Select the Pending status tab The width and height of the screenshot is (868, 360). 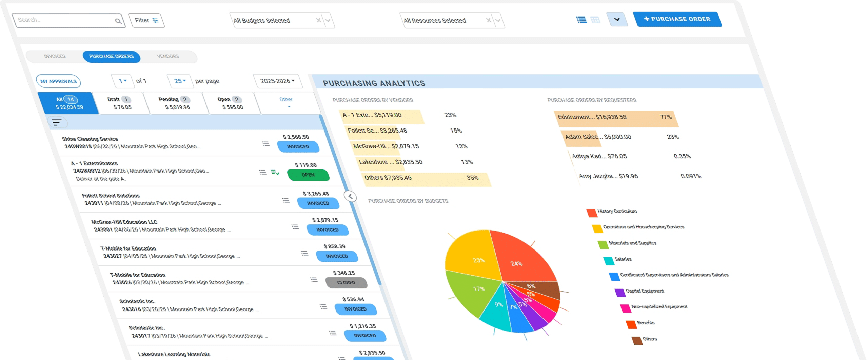point(176,103)
